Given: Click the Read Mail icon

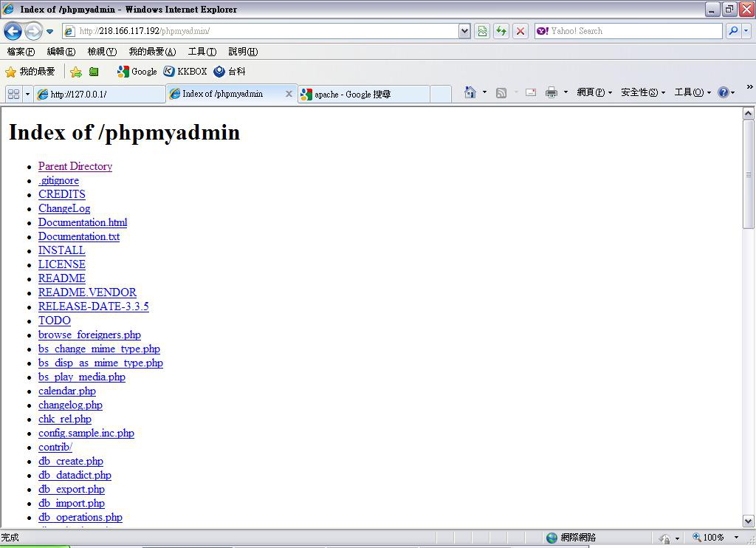Looking at the screenshot, I should point(531,92).
